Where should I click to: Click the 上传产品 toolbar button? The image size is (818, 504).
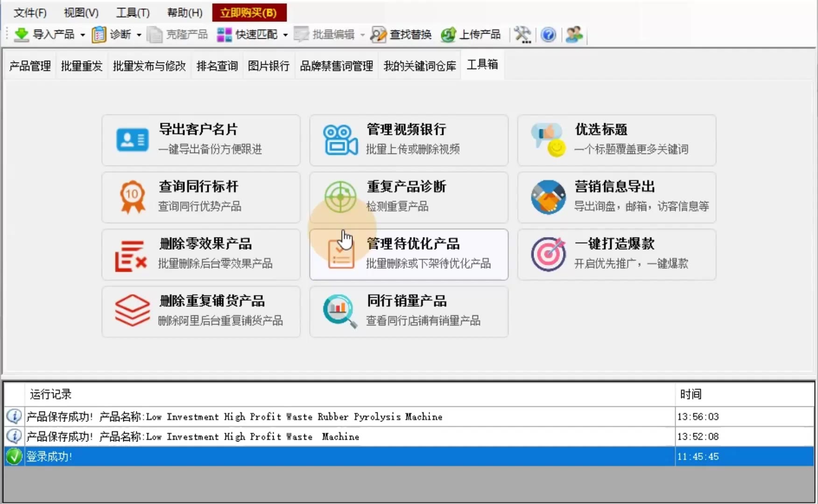[x=471, y=35]
